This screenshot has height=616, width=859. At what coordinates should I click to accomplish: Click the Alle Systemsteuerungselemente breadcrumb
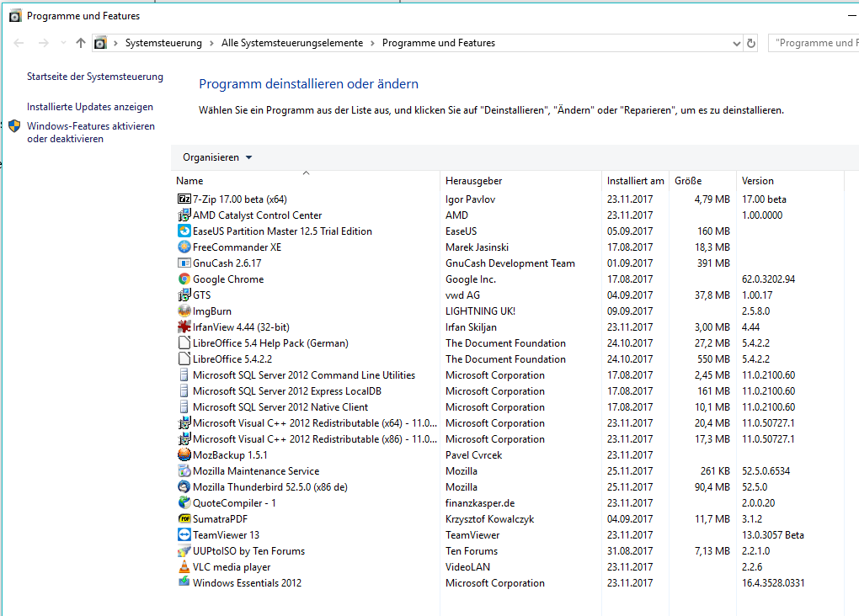pyautogui.click(x=292, y=43)
